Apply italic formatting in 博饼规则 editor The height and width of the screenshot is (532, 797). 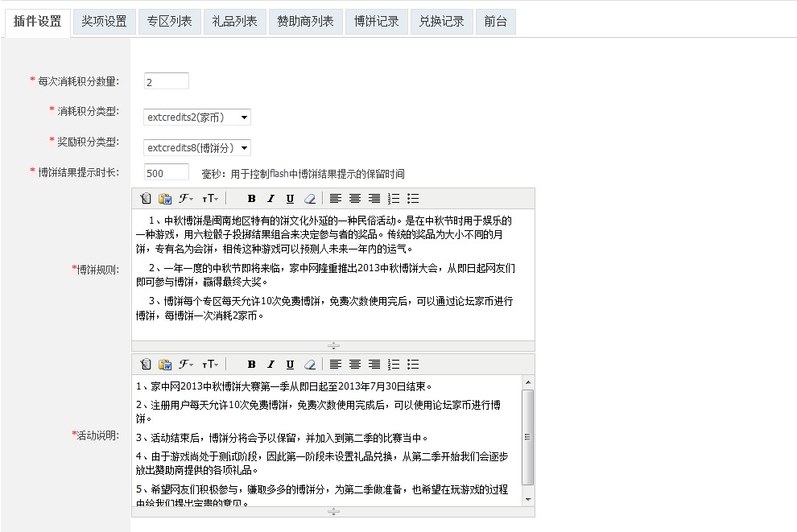[x=272, y=198]
